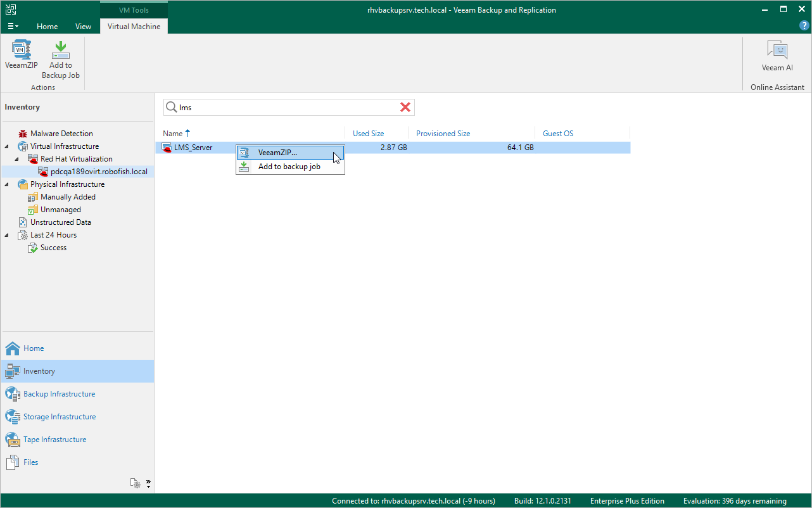812x508 pixels.
Task: Switch to the Backup Infrastructure view
Action: [x=77, y=394]
